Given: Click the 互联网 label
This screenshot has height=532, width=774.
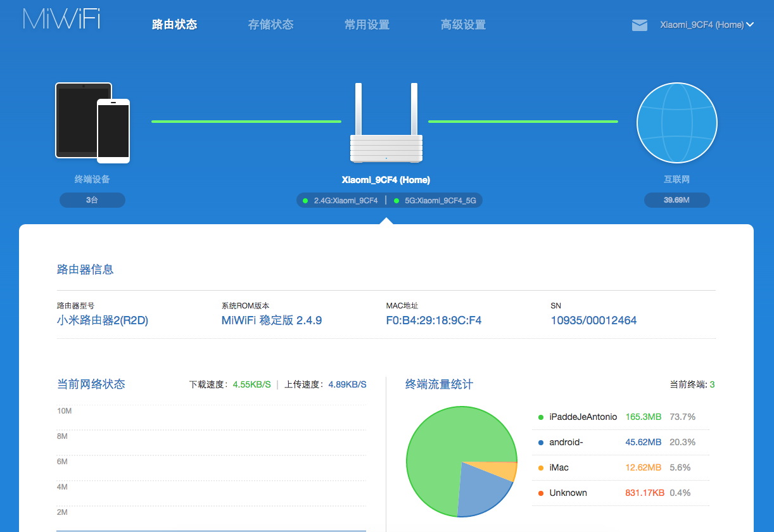Looking at the screenshot, I should click(x=677, y=179).
